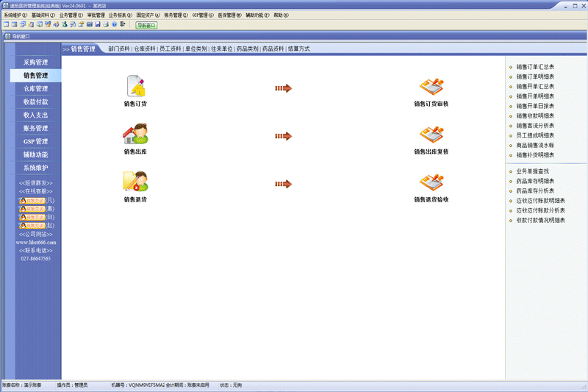The height and width of the screenshot is (392, 588).
Task: Open the 销售订单汇总表 report
Action: coord(535,67)
